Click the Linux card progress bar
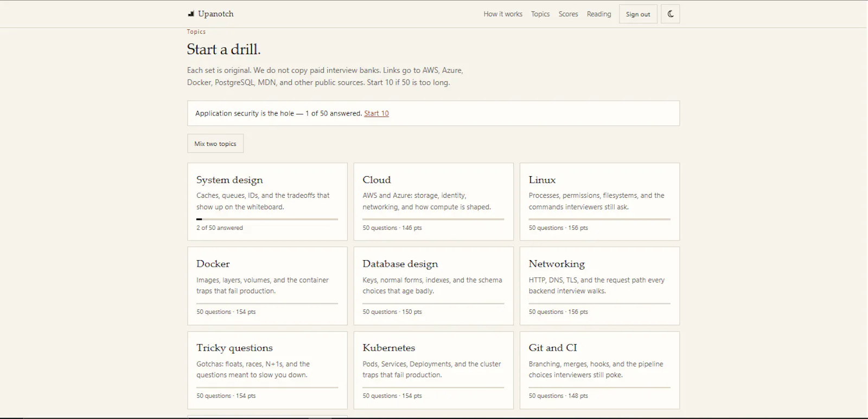This screenshot has width=868, height=419. (599, 219)
